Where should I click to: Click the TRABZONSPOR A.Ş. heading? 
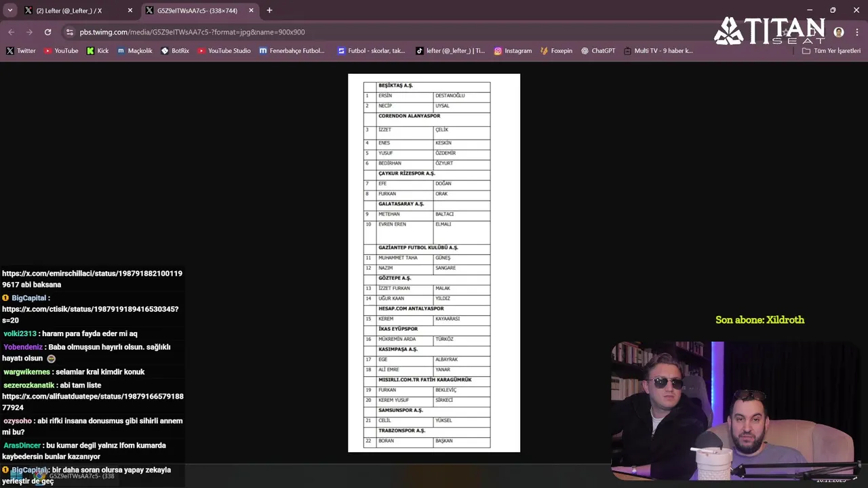pos(402,430)
